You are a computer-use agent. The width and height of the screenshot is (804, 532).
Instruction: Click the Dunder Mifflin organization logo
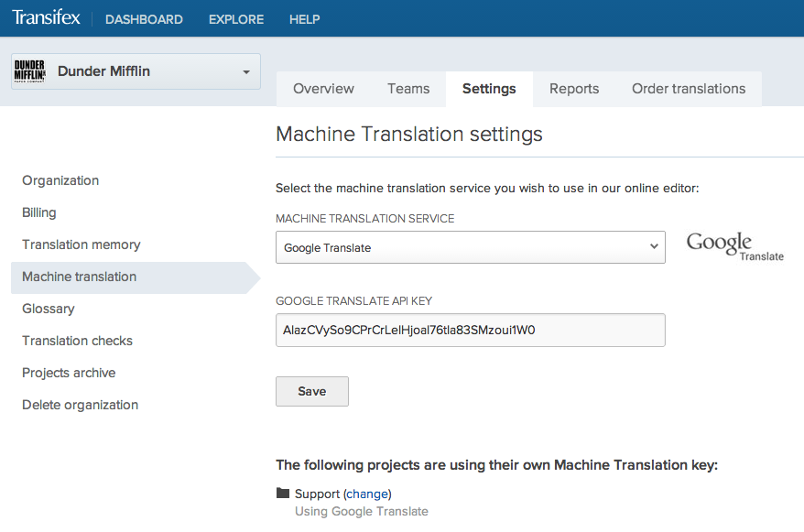[29, 71]
